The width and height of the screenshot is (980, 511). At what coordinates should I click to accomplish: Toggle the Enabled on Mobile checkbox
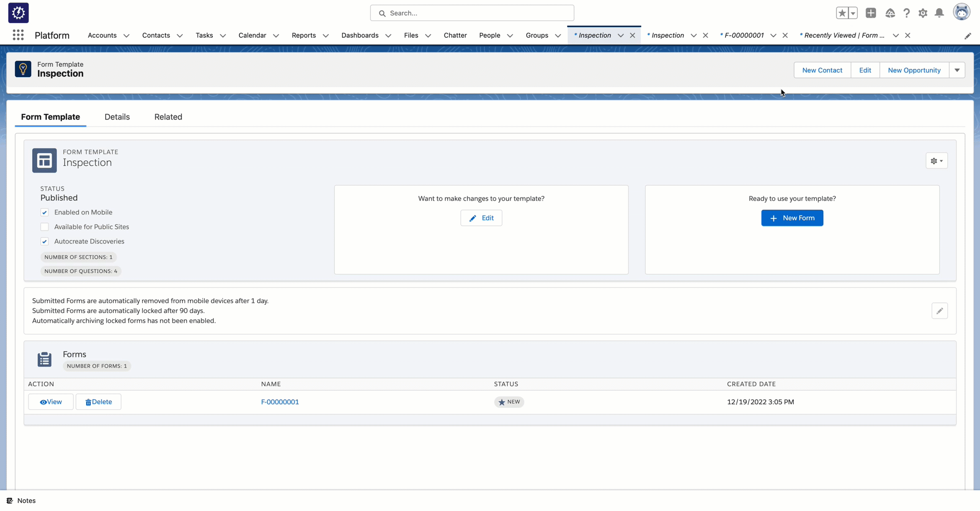[44, 212]
